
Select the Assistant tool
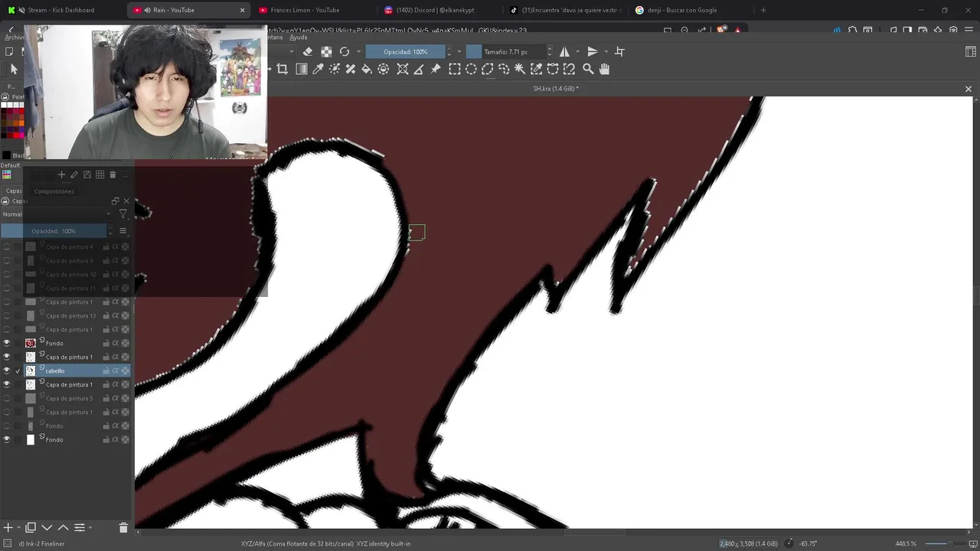pyautogui.click(x=403, y=69)
